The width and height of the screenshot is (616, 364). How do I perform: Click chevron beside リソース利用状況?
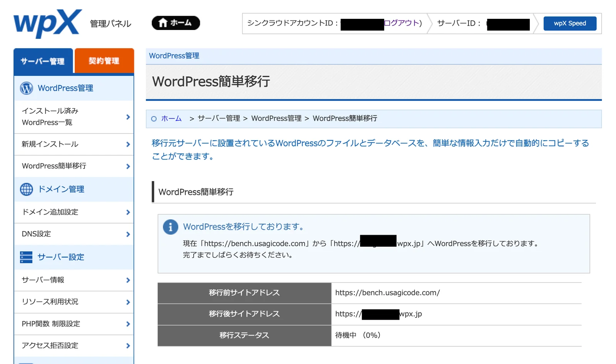point(128,302)
